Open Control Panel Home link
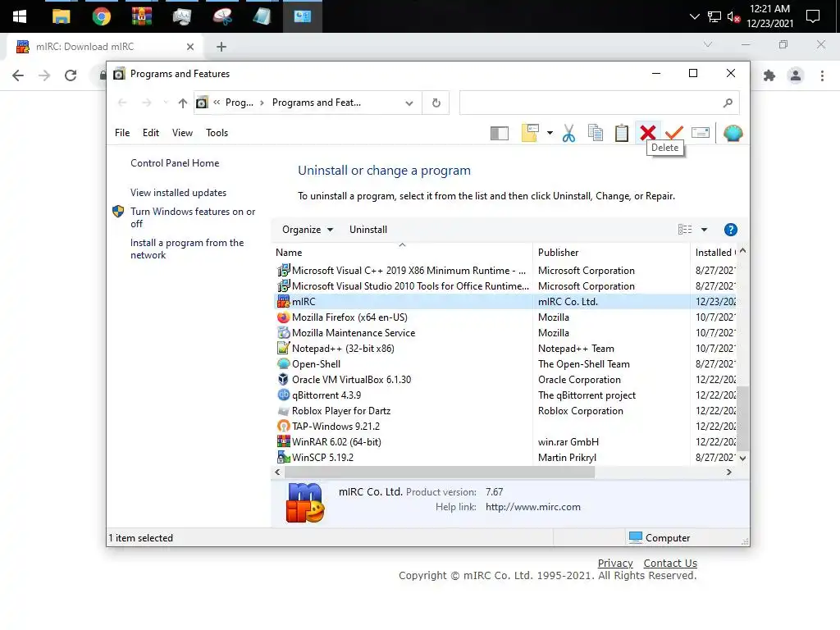The width and height of the screenshot is (840, 630). pyautogui.click(x=175, y=163)
